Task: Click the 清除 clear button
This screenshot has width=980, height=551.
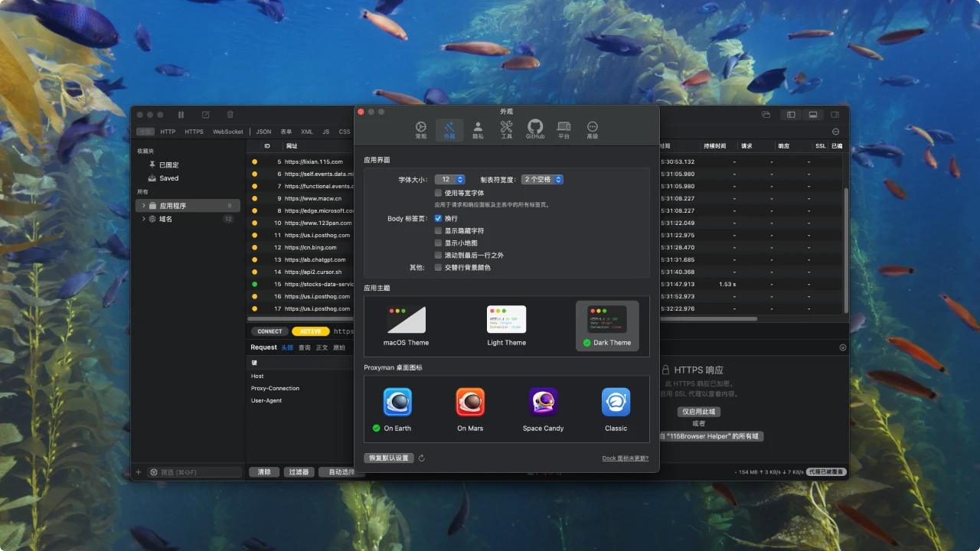Action: point(264,472)
